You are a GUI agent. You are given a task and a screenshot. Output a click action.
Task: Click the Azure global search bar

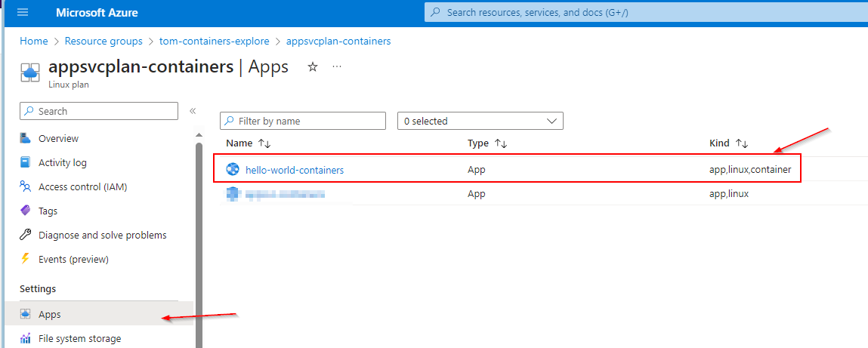642,13
